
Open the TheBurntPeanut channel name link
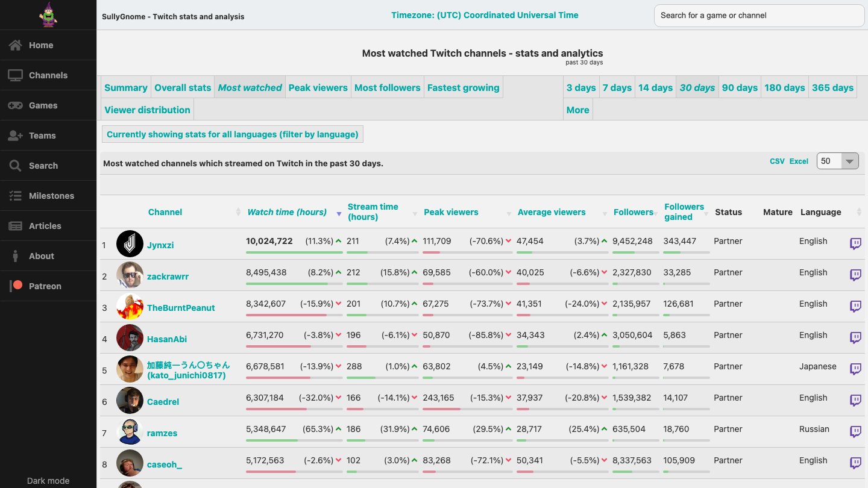click(181, 308)
